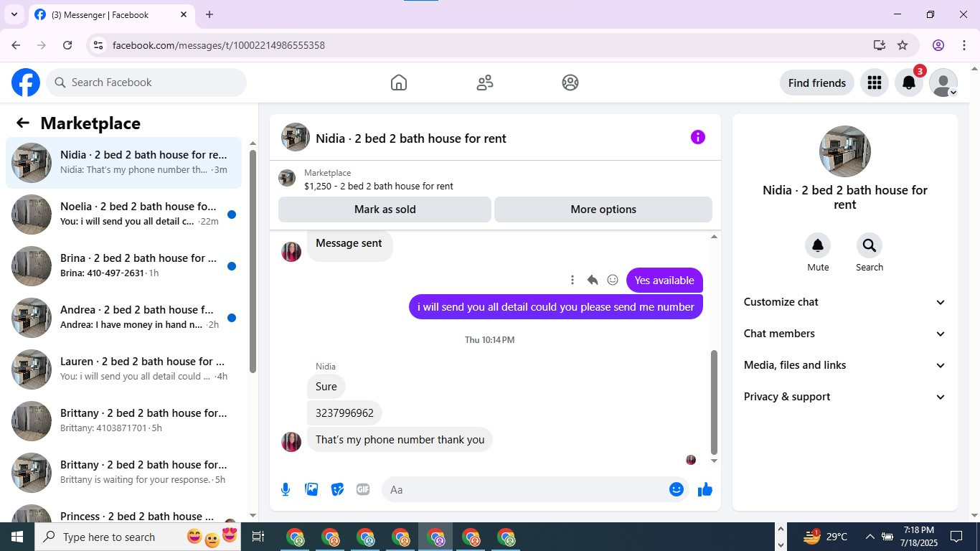
Task: Open the Facebook menu grid
Action: [x=874, y=83]
